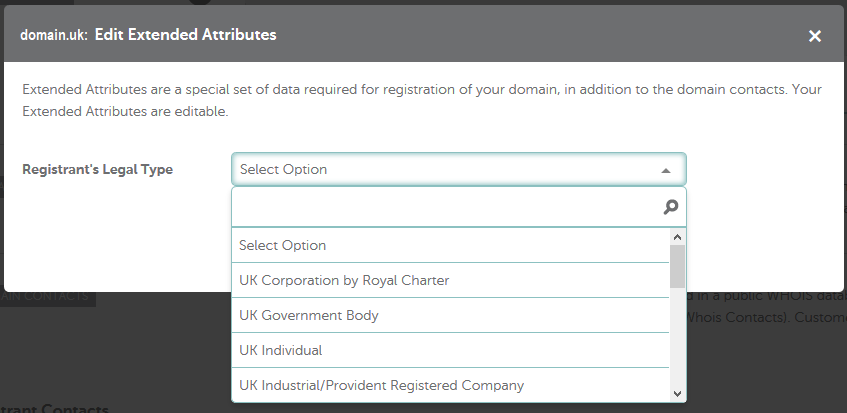The width and height of the screenshot is (847, 413).
Task: Click the options list scrollbar thumb
Action: click(677, 267)
